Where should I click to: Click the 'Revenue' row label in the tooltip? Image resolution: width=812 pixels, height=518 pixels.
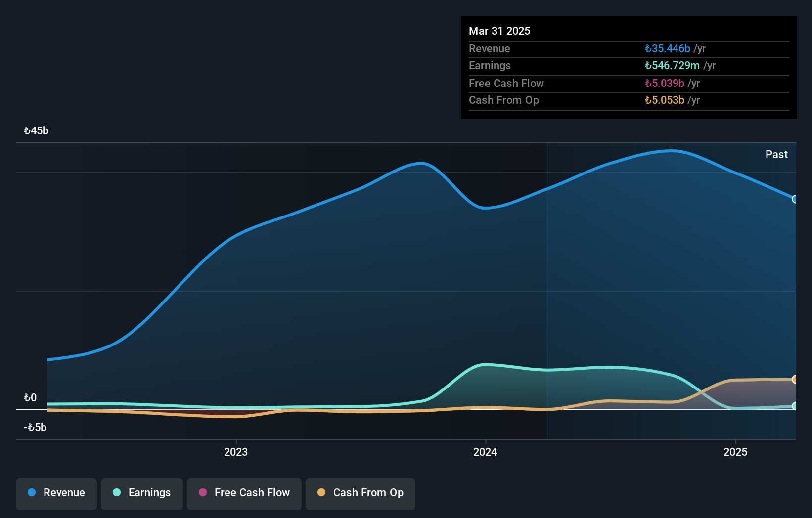point(490,49)
